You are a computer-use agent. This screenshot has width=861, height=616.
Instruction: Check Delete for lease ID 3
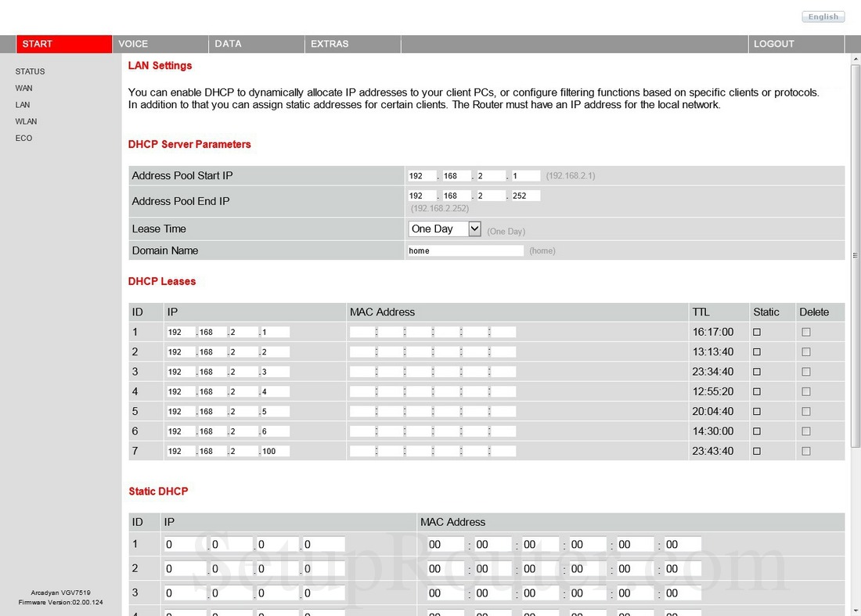click(806, 372)
